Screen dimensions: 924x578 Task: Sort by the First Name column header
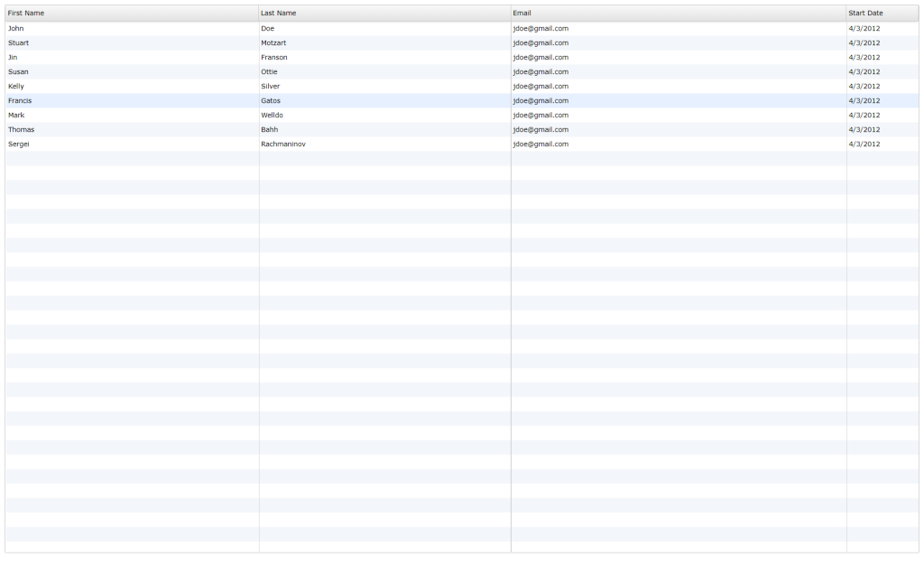click(x=132, y=13)
